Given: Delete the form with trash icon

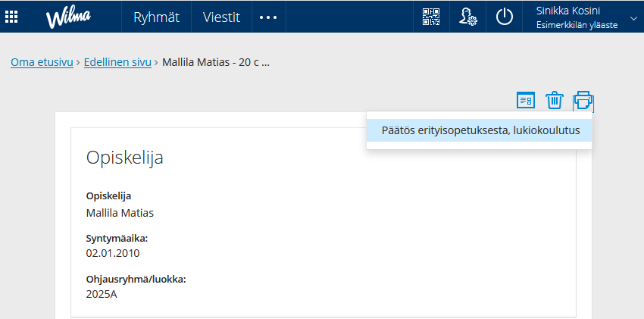Looking at the screenshot, I should 555,100.
